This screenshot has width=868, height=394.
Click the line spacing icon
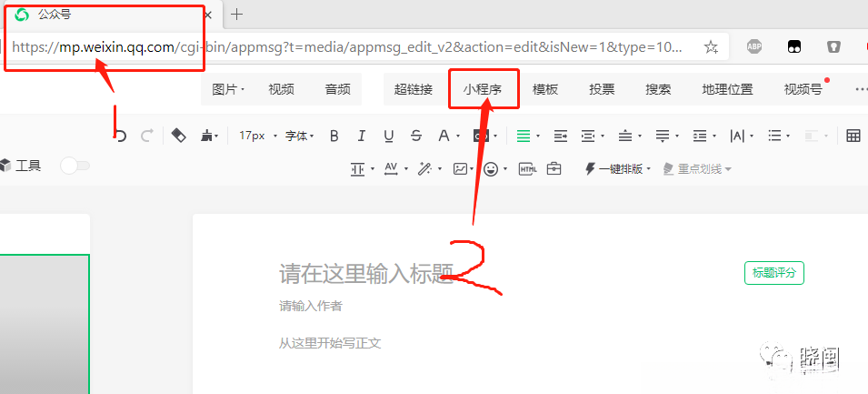(x=700, y=136)
